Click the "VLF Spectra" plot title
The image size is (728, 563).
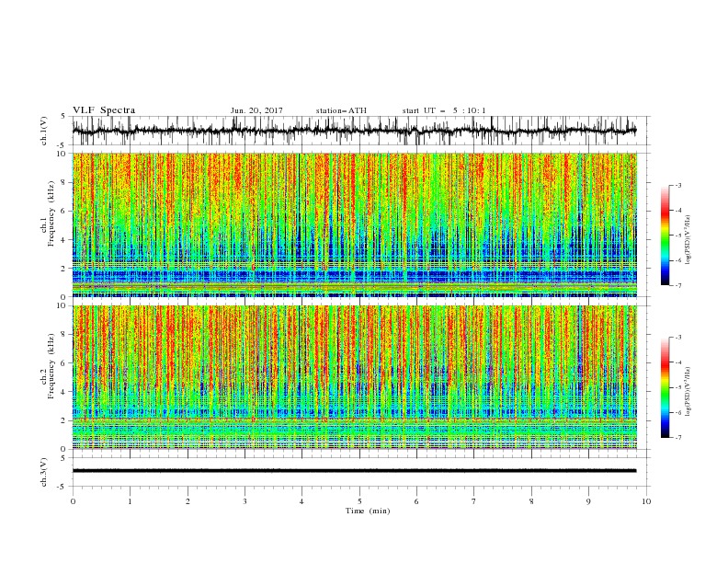[104, 110]
